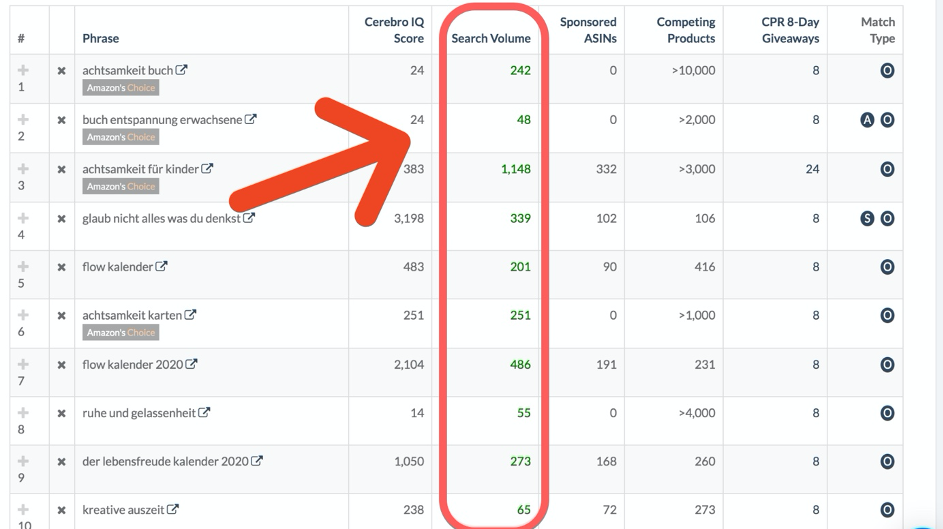Sort by Sponsored ASINs column header
The width and height of the screenshot is (943, 529).
(588, 30)
